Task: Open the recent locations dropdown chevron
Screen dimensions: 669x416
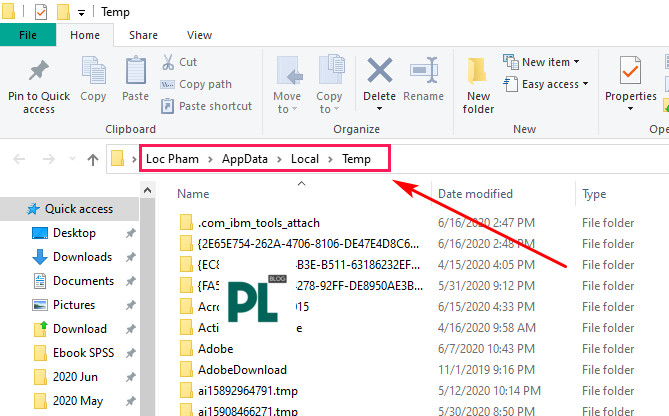Action: 73,159
